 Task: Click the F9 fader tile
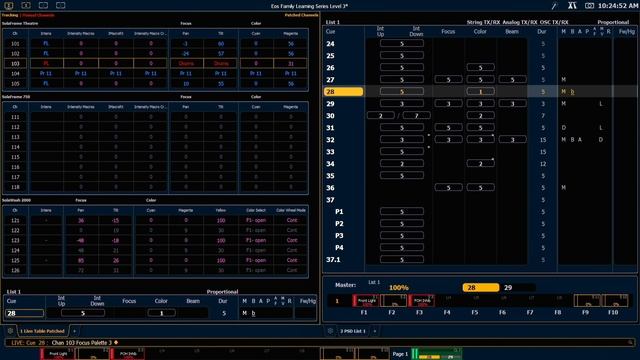click(587, 301)
